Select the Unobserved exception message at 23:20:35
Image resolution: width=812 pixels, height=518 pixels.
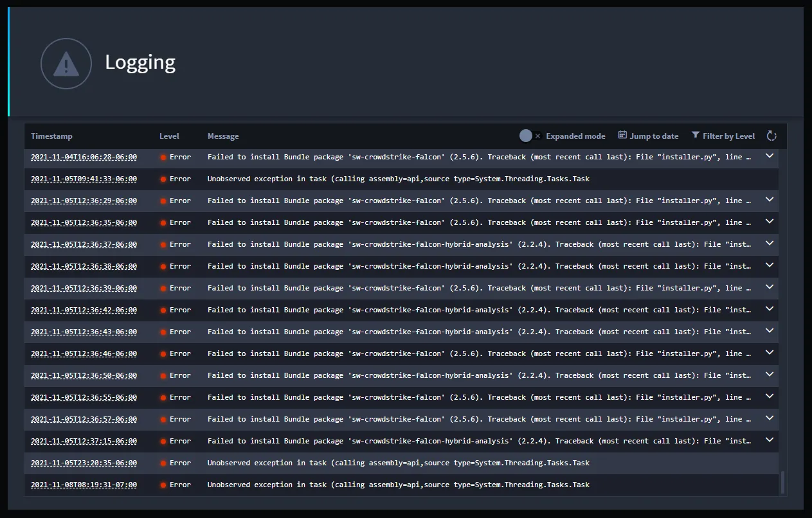coord(399,463)
